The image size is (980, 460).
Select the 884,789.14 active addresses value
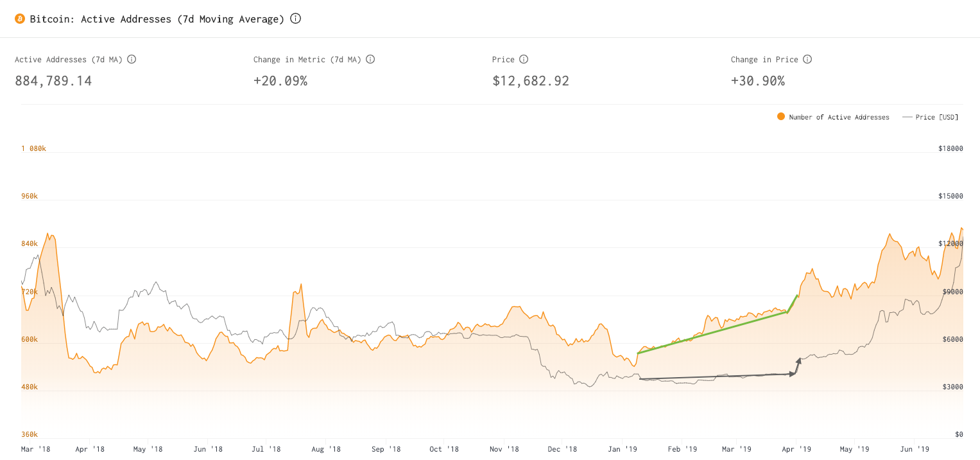pos(53,81)
